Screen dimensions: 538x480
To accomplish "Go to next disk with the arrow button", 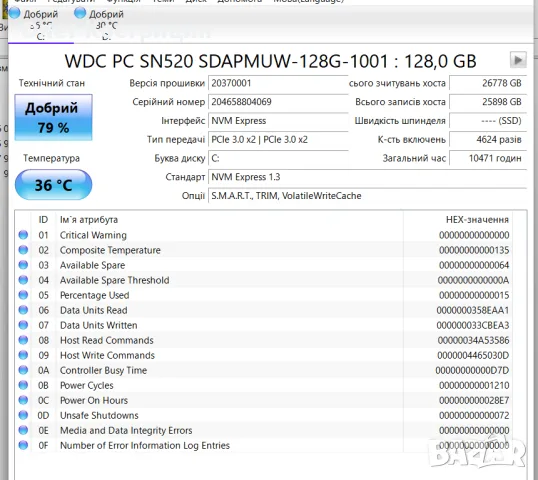I will click(518, 60).
